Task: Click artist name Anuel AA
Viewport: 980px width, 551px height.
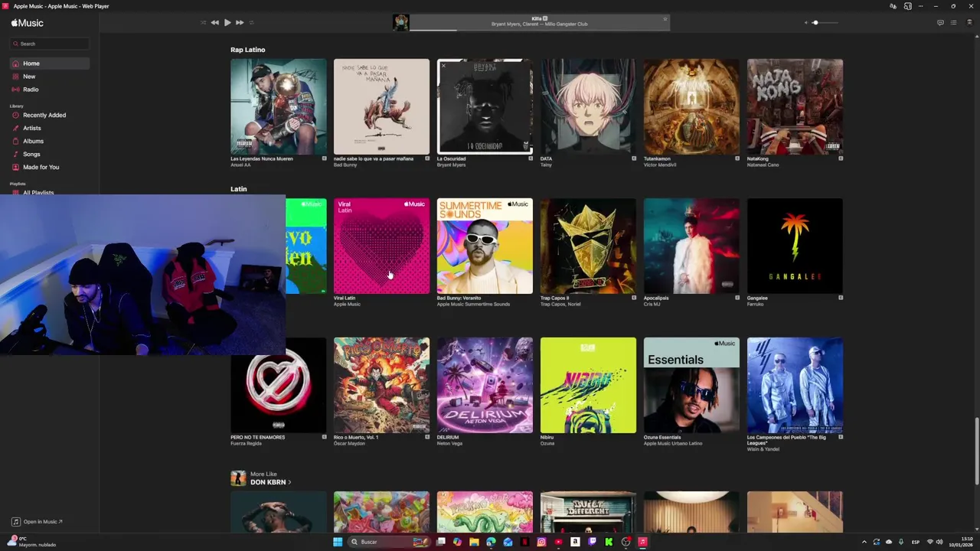Action: pyautogui.click(x=240, y=165)
